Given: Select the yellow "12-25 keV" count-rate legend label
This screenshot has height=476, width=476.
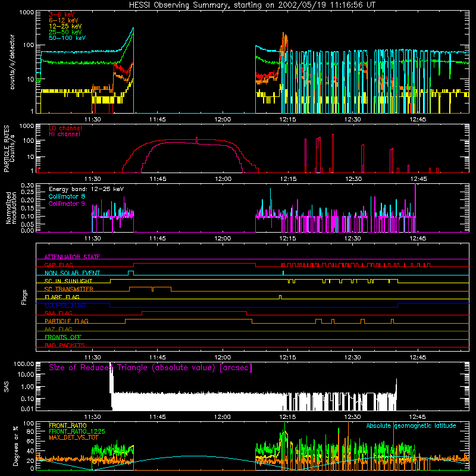Looking at the screenshot, I should tap(65, 26).
